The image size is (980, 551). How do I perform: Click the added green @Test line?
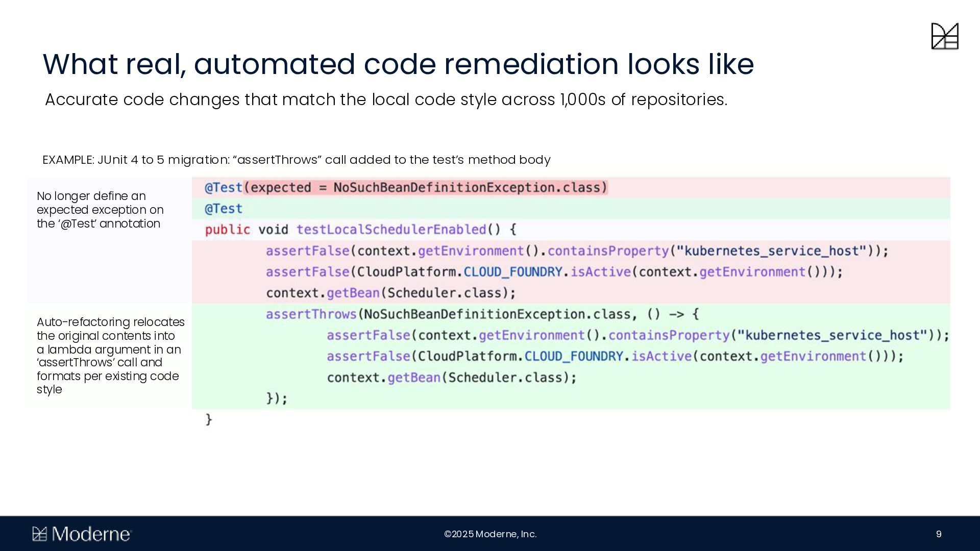[x=224, y=209]
